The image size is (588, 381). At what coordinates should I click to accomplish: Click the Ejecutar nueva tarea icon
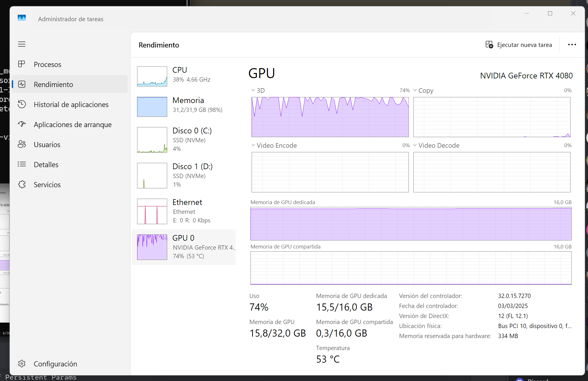click(489, 45)
